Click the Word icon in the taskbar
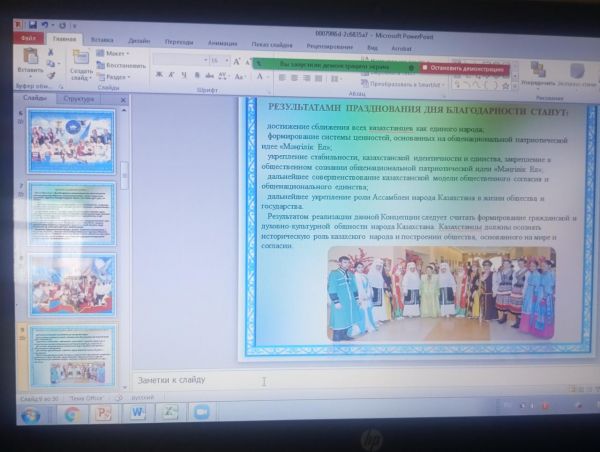 [x=137, y=412]
